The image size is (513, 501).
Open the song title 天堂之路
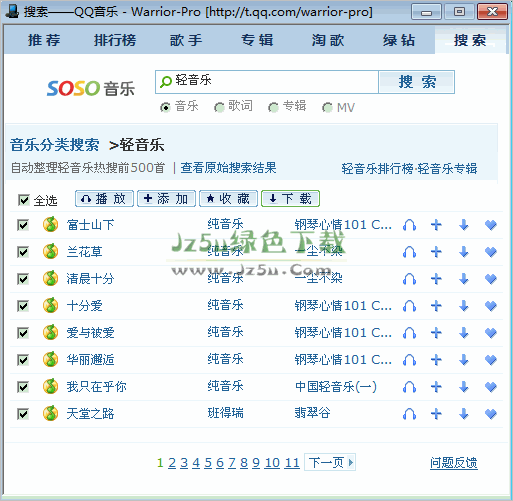coord(90,414)
